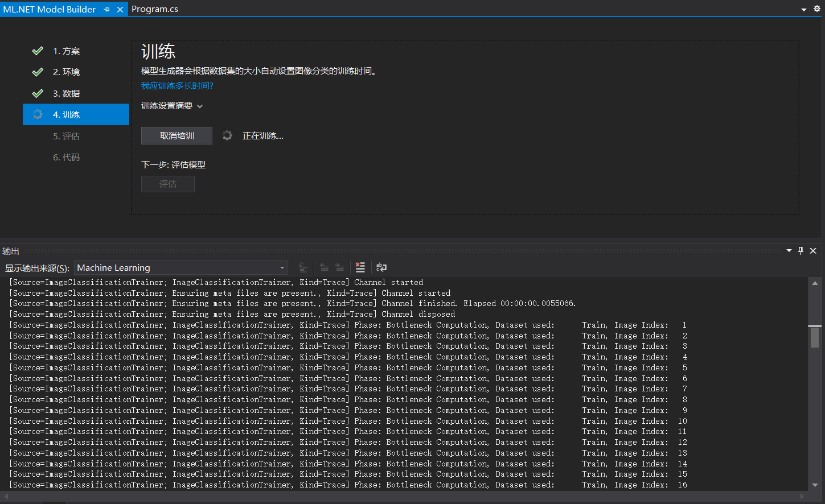Viewport: 825px width, 504px height.
Task: Close the ML.NET Model Builder tab
Action: pyautogui.click(x=120, y=10)
